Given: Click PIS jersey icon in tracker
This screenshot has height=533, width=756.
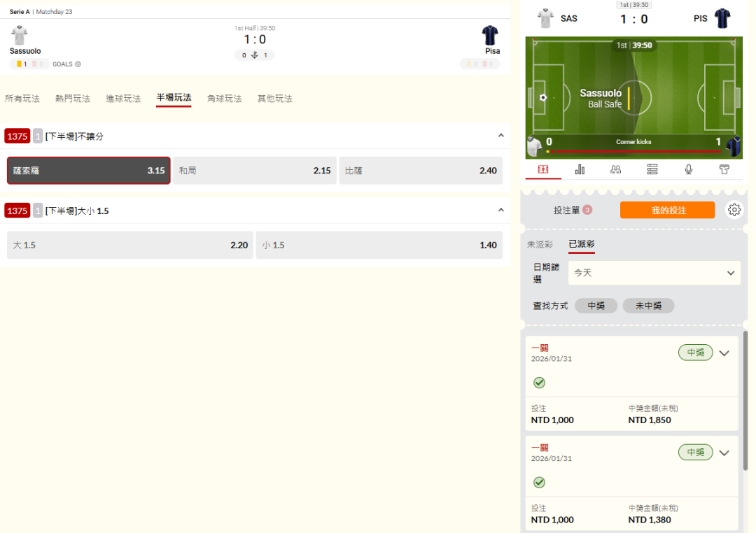Looking at the screenshot, I should (x=722, y=18).
